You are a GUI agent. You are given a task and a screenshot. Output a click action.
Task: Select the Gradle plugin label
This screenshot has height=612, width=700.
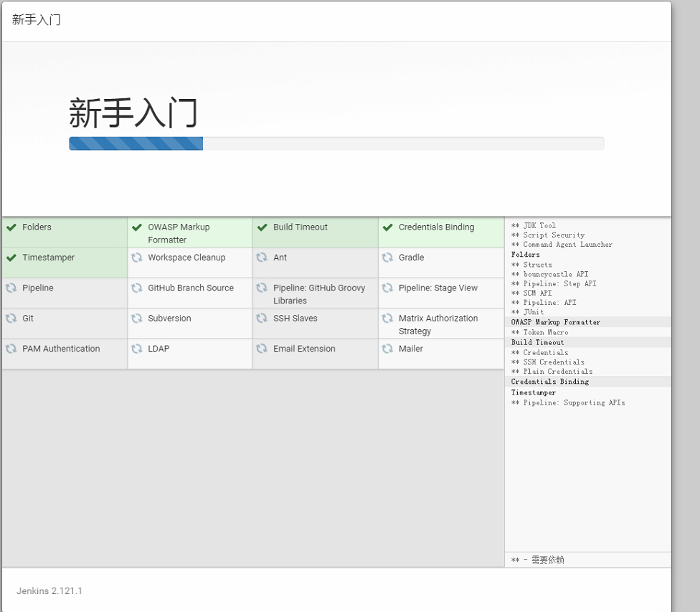411,258
